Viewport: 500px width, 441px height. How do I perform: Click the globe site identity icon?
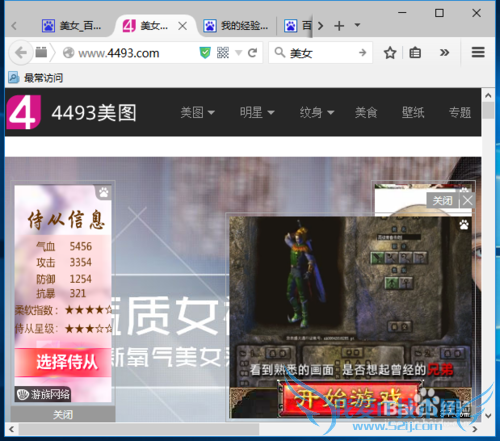68,53
